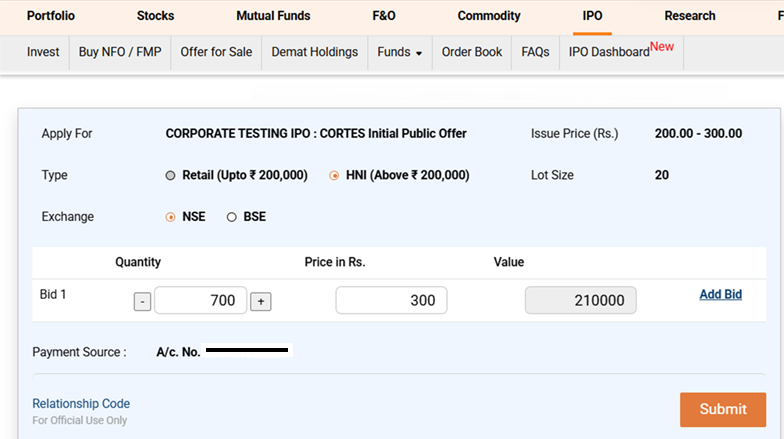Go to Mutual Funds tab

pyautogui.click(x=273, y=16)
